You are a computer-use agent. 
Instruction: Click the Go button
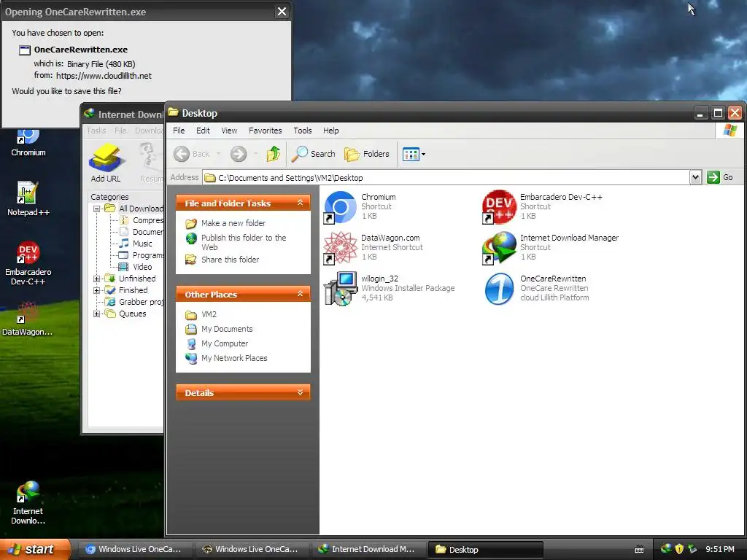pyautogui.click(x=720, y=178)
